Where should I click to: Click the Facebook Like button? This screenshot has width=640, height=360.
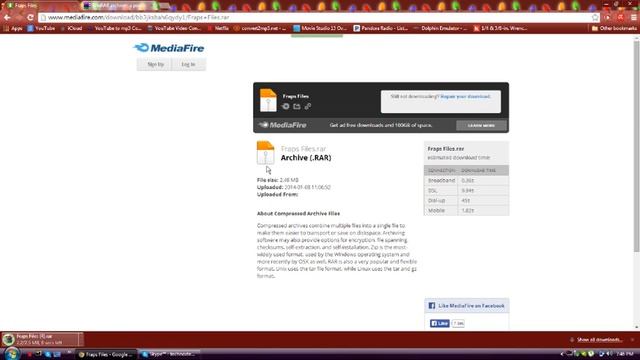[440, 323]
